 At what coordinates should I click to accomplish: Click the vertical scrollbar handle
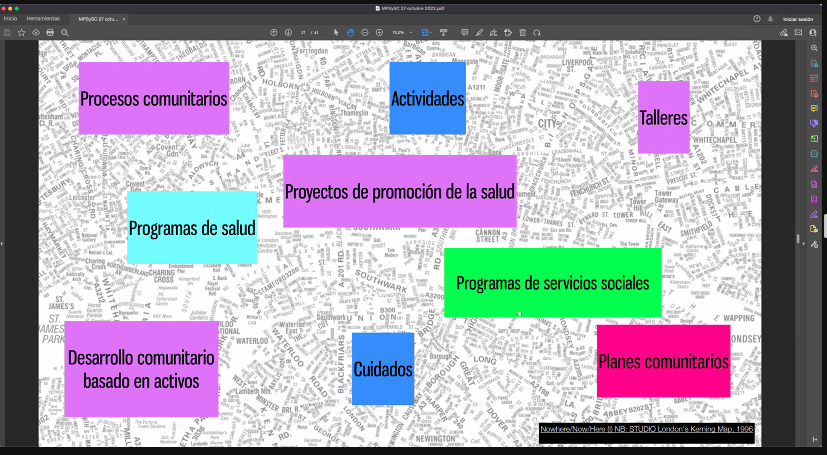pos(798,239)
